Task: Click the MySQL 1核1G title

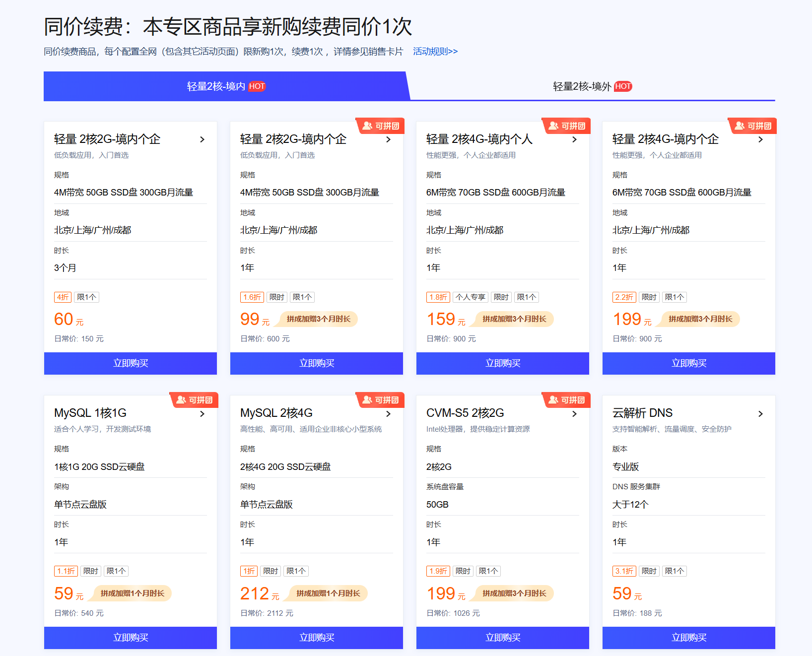Action: tap(90, 413)
